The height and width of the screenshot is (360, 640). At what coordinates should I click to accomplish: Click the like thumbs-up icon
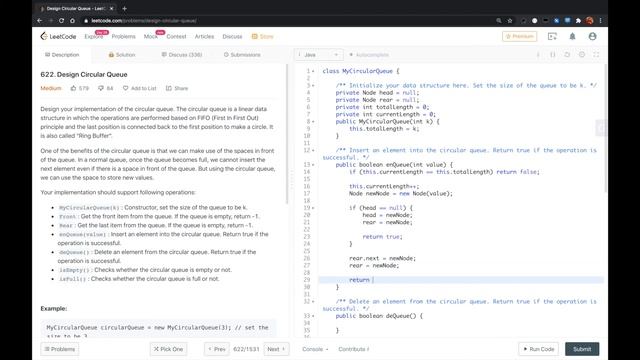coord(73,88)
